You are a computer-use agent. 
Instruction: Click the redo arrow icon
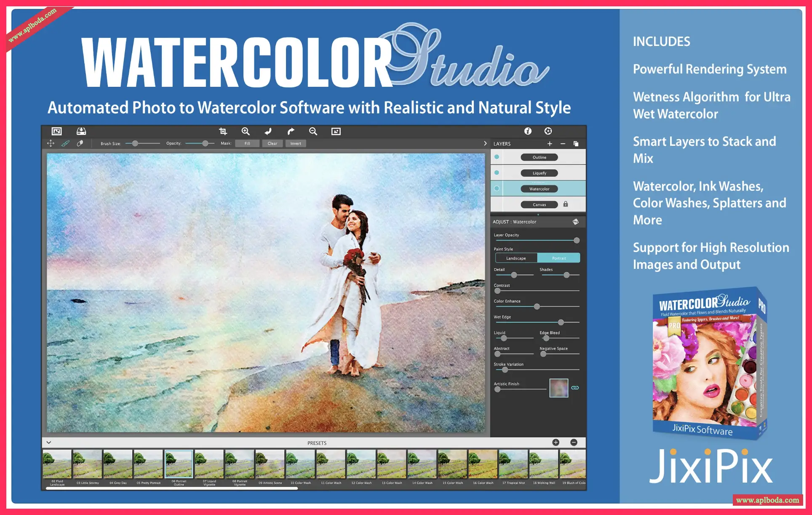291,131
